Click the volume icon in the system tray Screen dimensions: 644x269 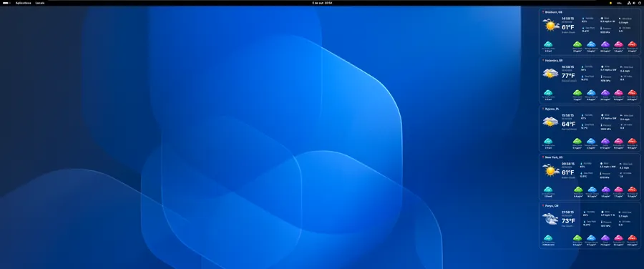tap(634, 3)
